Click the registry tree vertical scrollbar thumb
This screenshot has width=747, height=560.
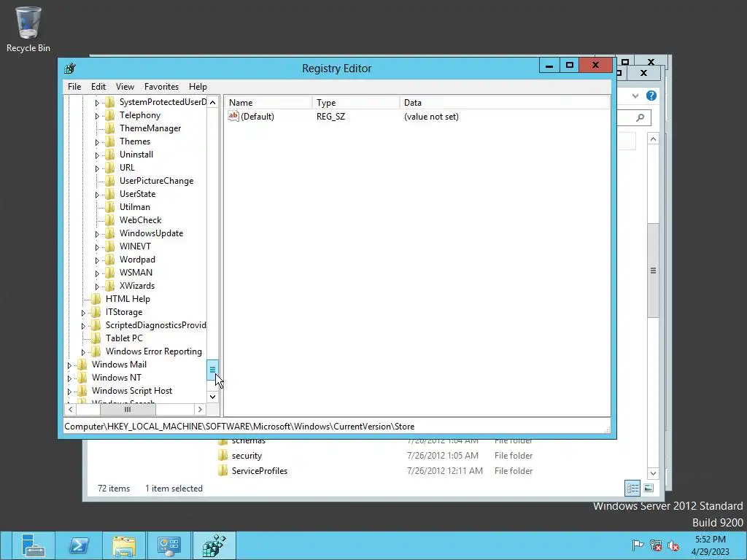212,370
